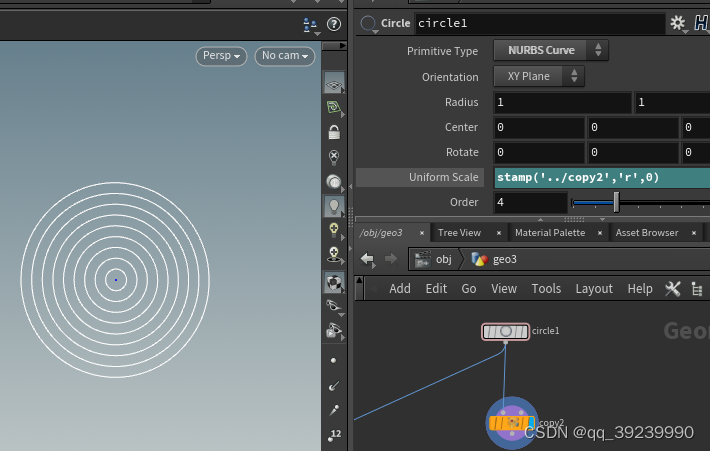Click the network forward arrow
Screen dimensions: 710x451
click(x=390, y=259)
